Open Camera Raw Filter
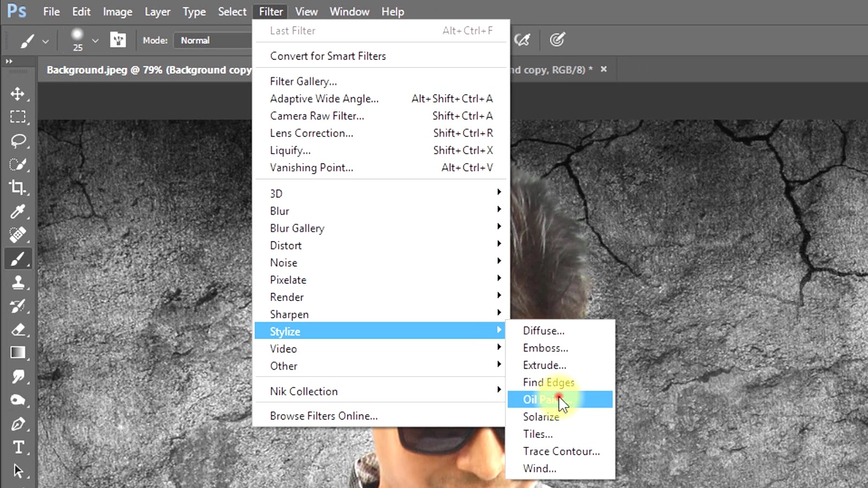The height and width of the screenshot is (488, 868). point(381,116)
